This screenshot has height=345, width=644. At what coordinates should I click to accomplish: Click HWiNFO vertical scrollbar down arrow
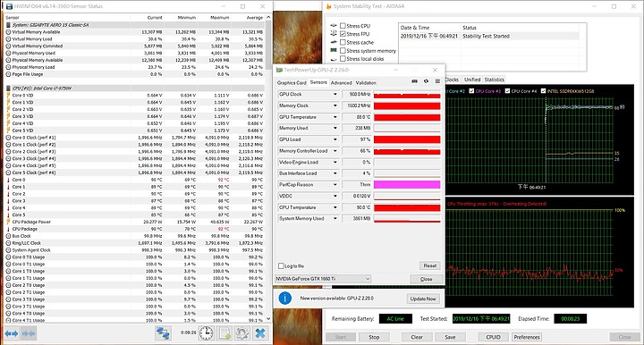pyautogui.click(x=268, y=319)
